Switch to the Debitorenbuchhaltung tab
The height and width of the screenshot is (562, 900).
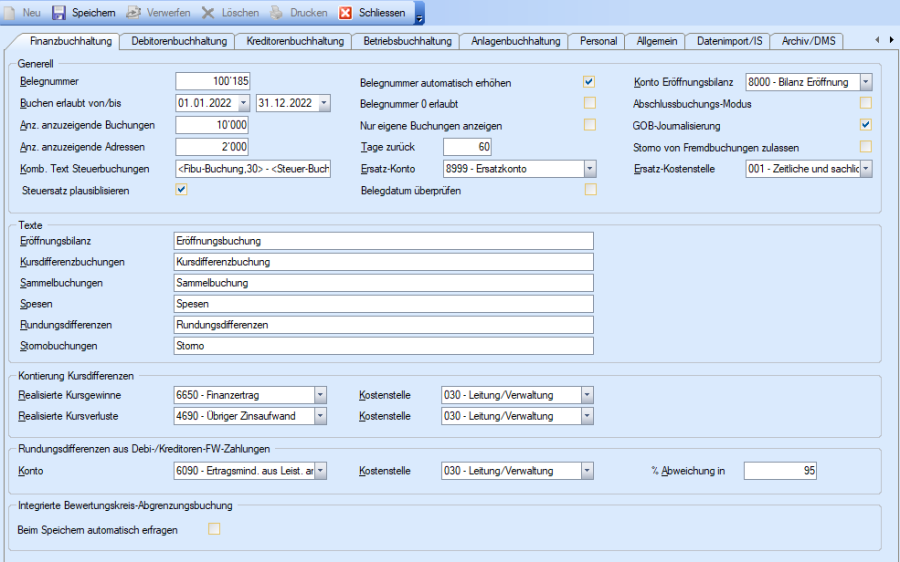coord(177,41)
